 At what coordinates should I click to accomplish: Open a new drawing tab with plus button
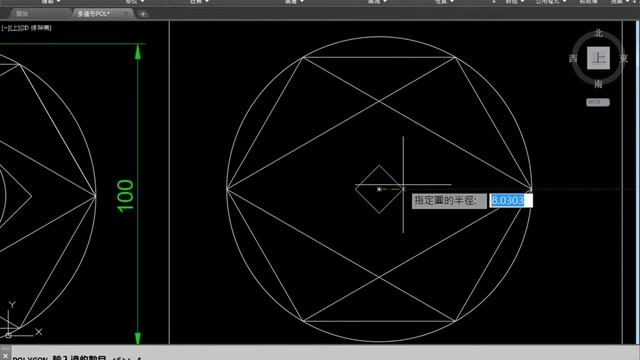pos(143,14)
